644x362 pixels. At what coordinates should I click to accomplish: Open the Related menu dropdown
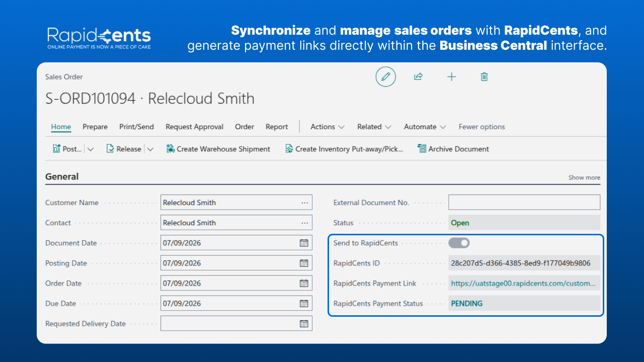point(374,127)
